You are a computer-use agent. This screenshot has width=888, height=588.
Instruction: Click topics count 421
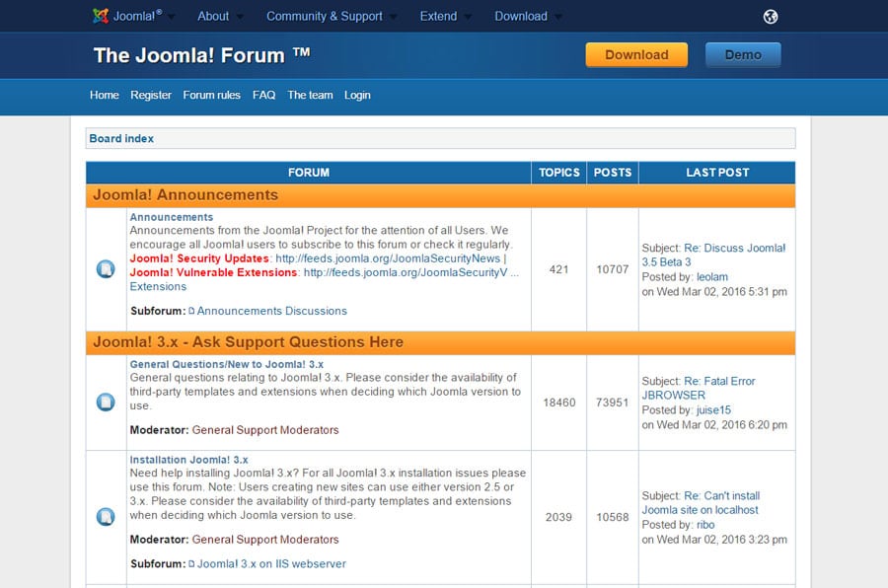559,269
